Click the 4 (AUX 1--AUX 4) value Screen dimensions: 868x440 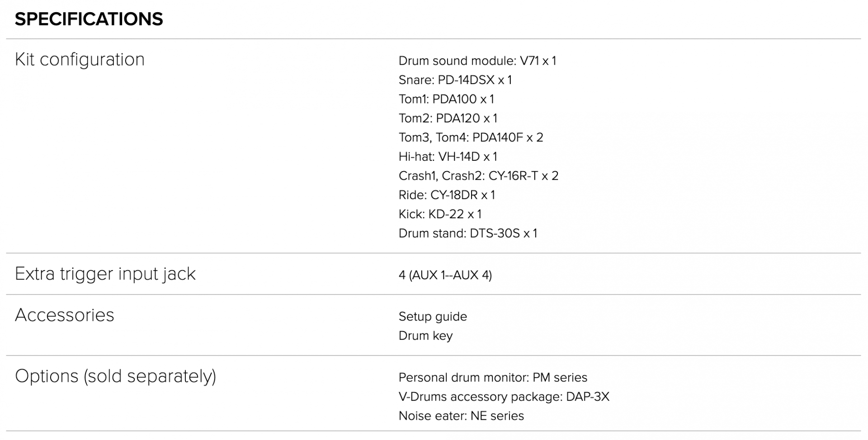pos(445,275)
